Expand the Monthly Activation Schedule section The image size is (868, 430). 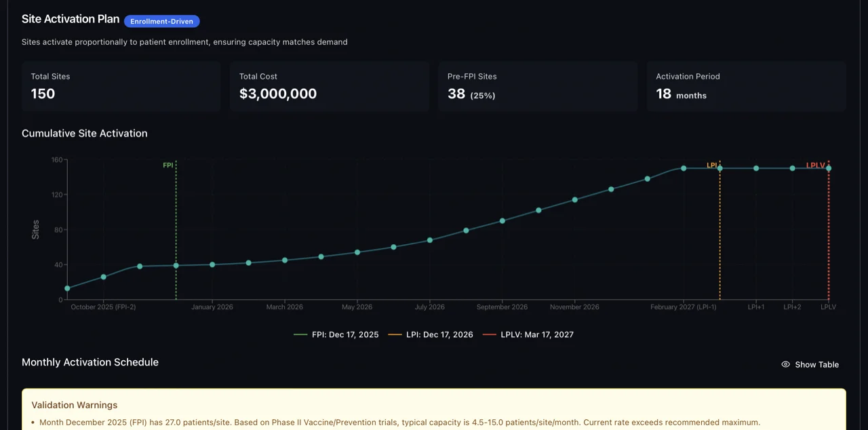(90, 362)
